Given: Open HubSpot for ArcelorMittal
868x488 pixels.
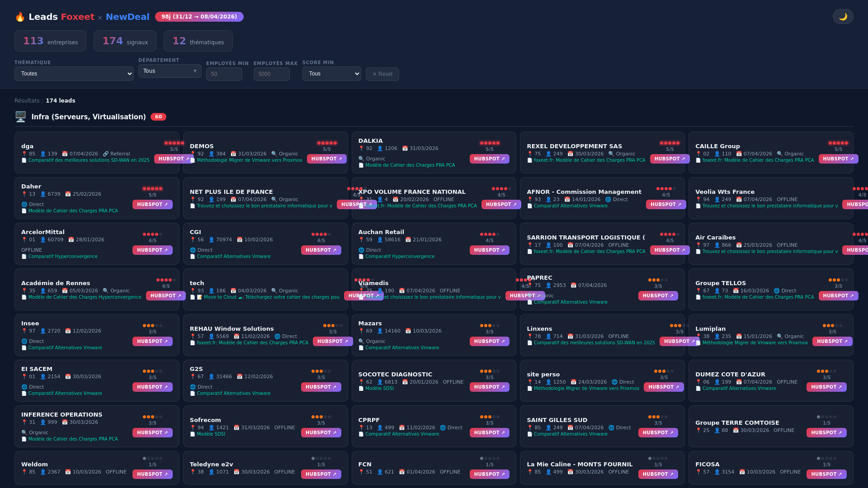Looking at the screenshot, I should (x=152, y=250).
